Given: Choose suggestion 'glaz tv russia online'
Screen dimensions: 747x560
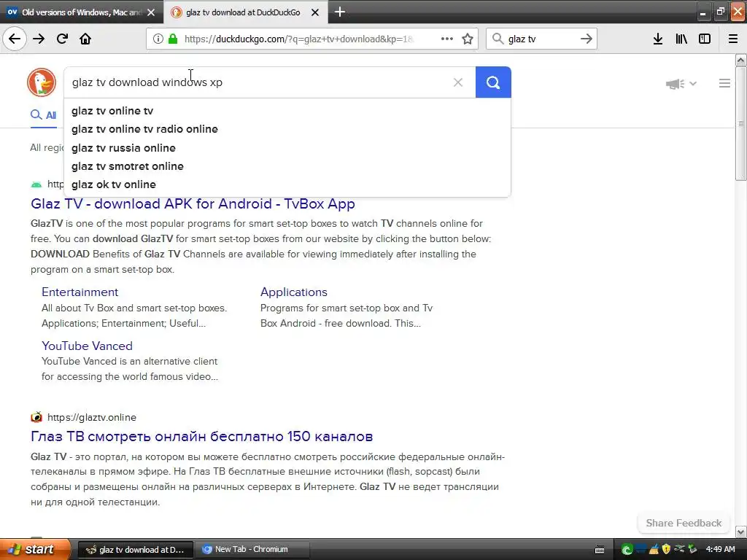Looking at the screenshot, I should (x=287, y=148).
